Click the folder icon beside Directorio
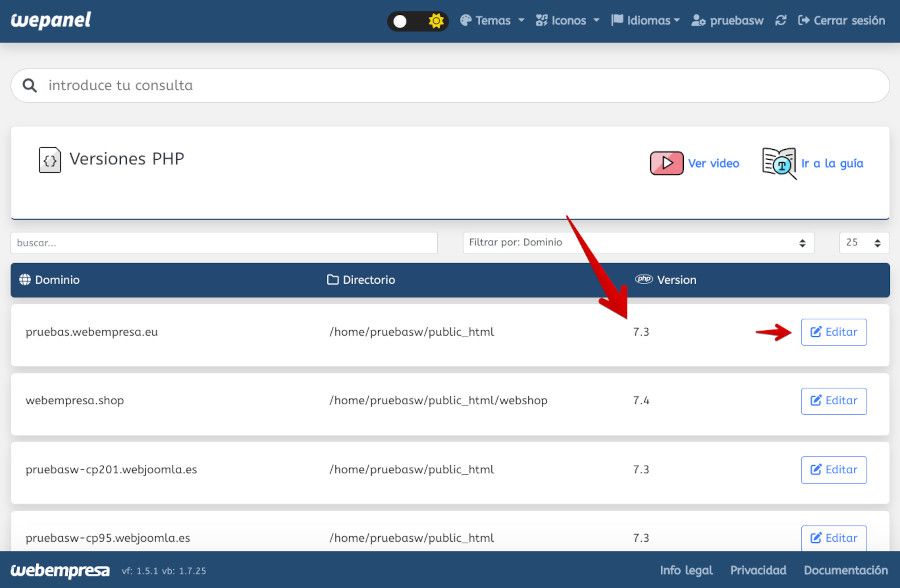Viewport: 900px width, 588px height. coord(332,280)
